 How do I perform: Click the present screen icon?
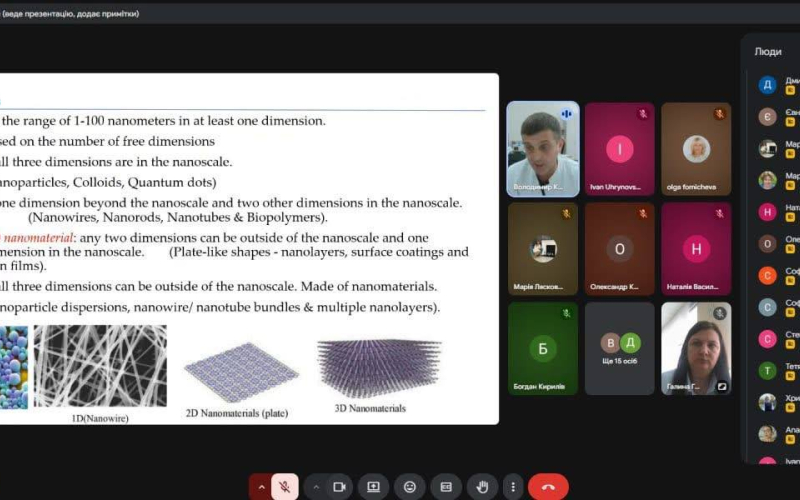[373, 487]
